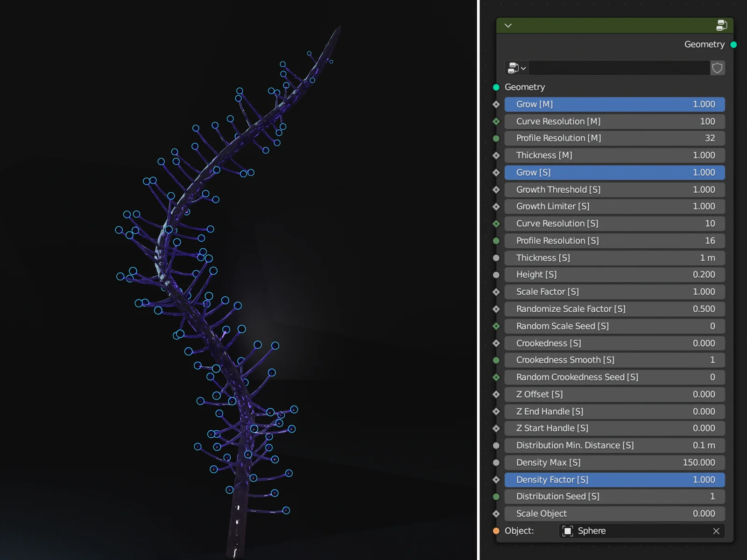
Task: Open the node tree browse dropdown
Action: click(516, 68)
